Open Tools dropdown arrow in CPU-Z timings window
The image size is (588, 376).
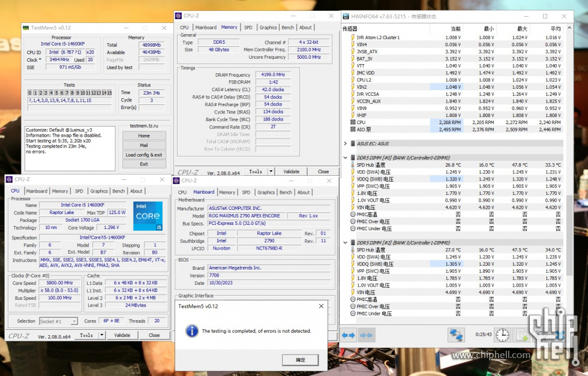271,172
